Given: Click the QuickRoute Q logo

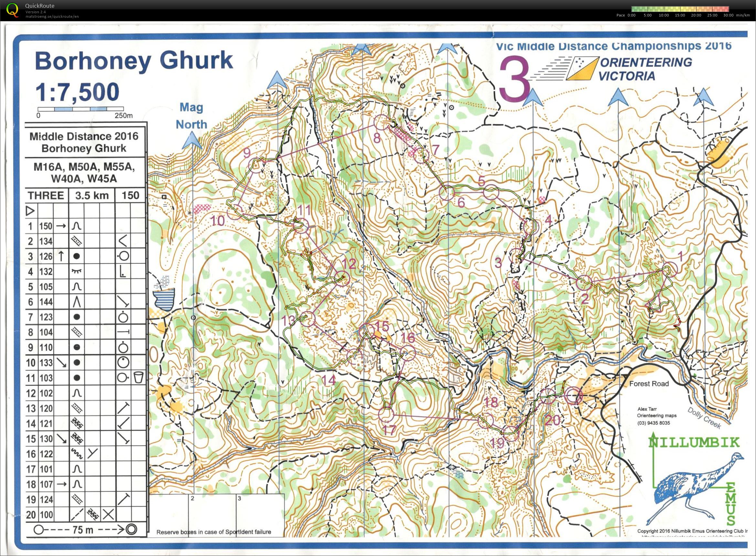Looking at the screenshot, I should [x=13, y=9].
